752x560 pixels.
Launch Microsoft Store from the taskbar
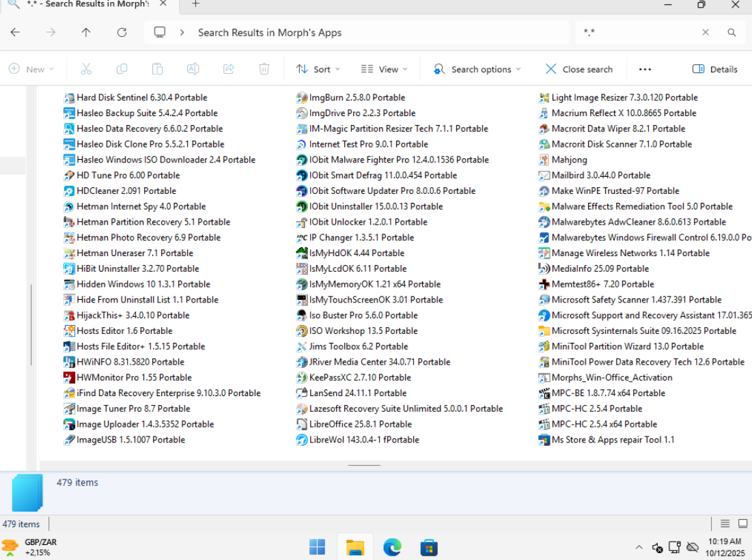[429, 547]
